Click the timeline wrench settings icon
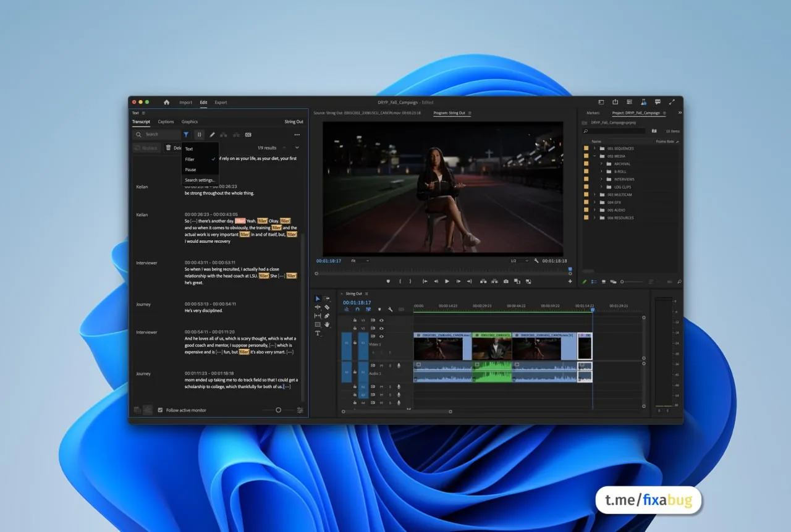 click(390, 310)
